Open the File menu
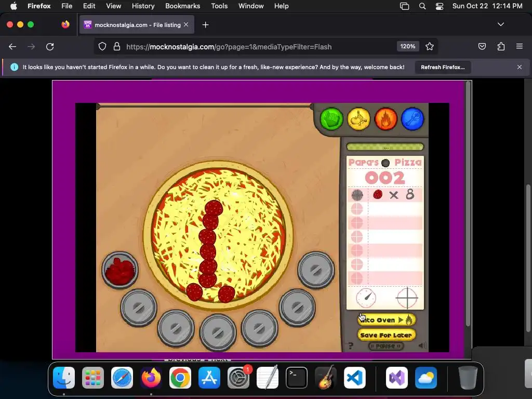Viewport: 532px width, 399px height. point(67,6)
